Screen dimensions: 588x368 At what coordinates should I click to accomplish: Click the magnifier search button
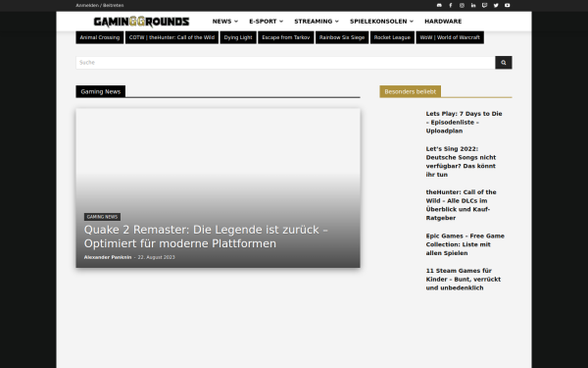coord(504,63)
